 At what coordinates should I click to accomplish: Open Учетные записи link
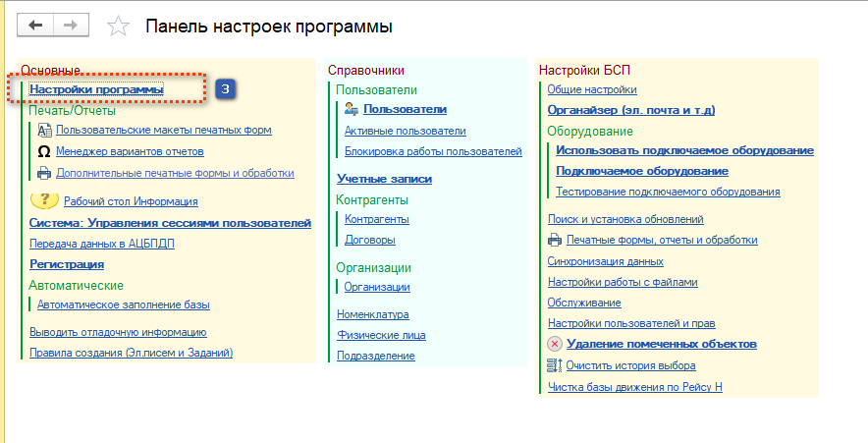coord(384,179)
